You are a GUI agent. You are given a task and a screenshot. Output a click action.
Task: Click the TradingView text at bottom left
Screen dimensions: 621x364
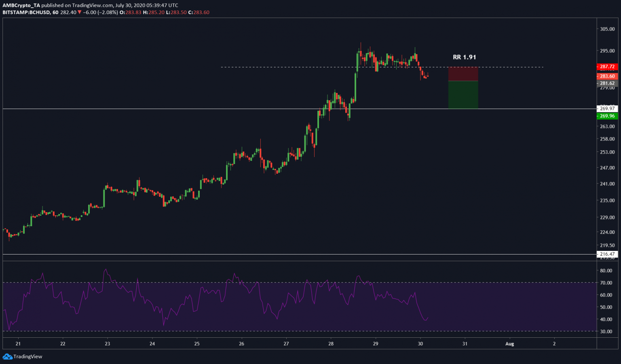pyautogui.click(x=27, y=356)
